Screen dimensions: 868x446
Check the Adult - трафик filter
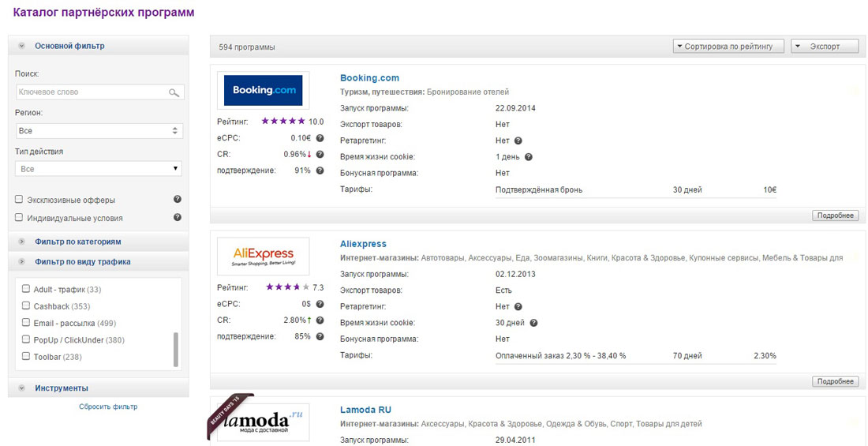pos(25,289)
